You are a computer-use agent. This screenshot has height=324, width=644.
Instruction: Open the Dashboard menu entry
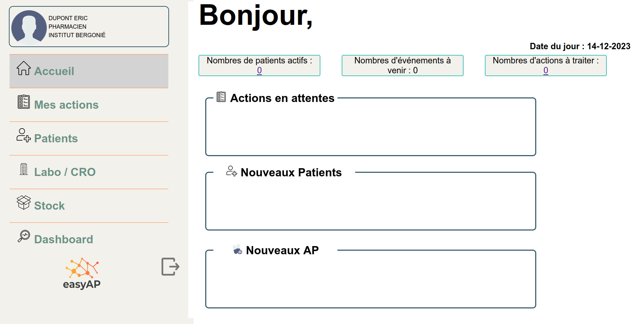tap(89, 239)
